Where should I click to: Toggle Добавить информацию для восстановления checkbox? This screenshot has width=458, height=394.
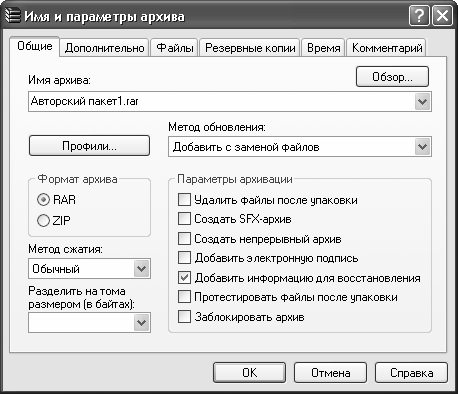[184, 277]
